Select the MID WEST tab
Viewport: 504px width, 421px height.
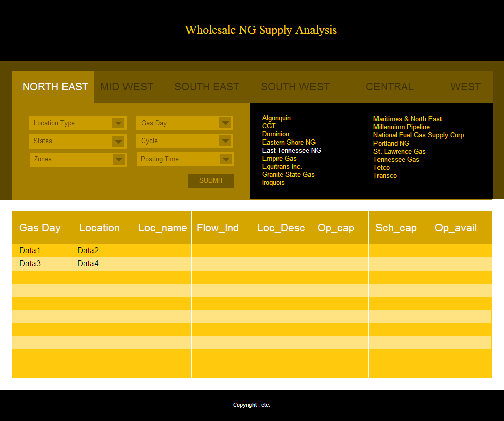pos(127,87)
